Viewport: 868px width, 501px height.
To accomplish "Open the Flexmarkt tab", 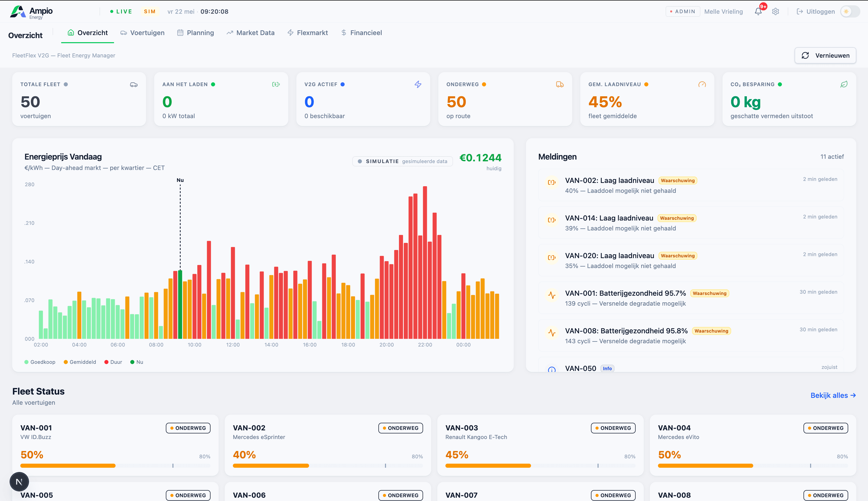I will click(308, 33).
